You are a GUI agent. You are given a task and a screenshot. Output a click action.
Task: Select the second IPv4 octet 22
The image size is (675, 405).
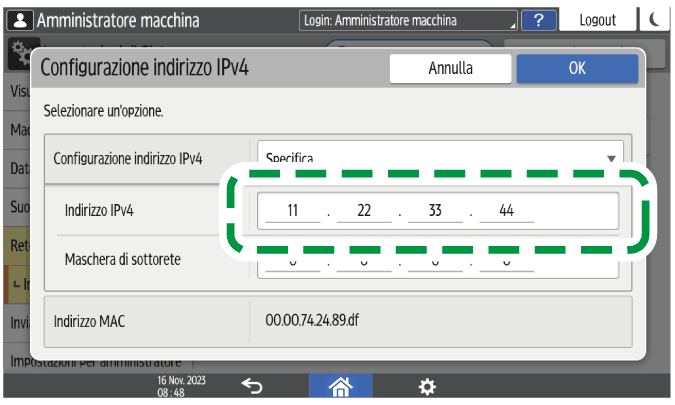pos(364,210)
